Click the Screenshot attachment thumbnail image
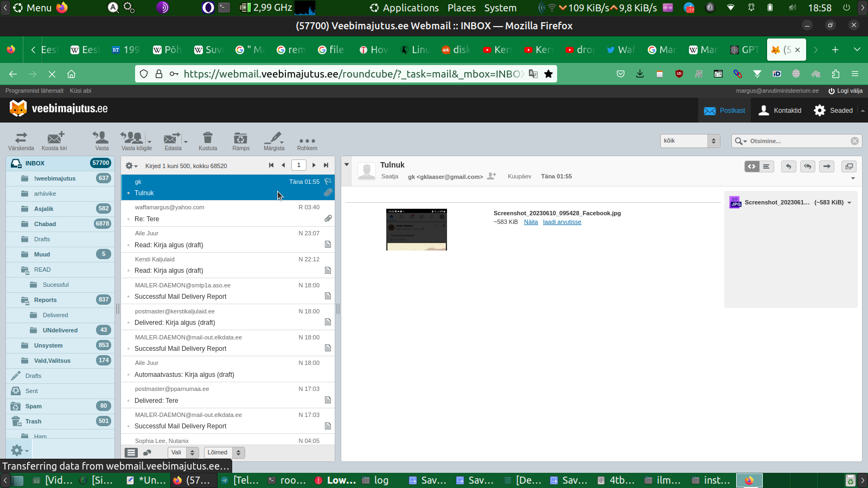 pos(417,229)
